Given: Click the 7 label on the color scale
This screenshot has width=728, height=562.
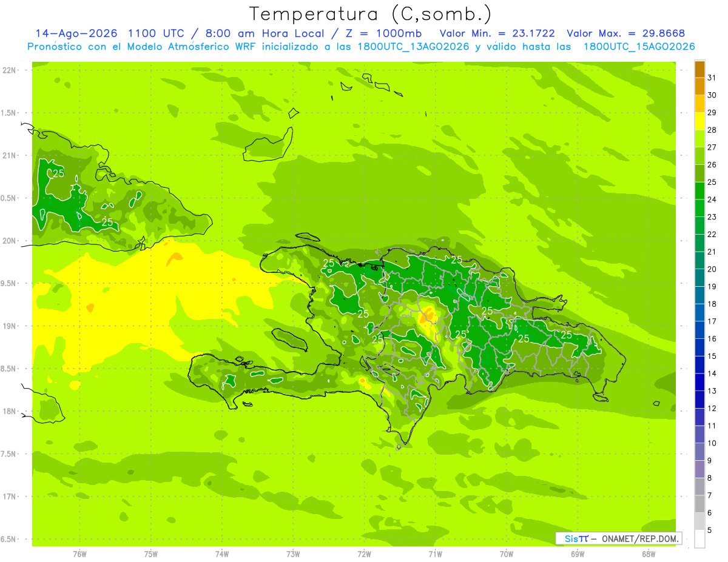Looking at the screenshot, I should click(710, 495).
